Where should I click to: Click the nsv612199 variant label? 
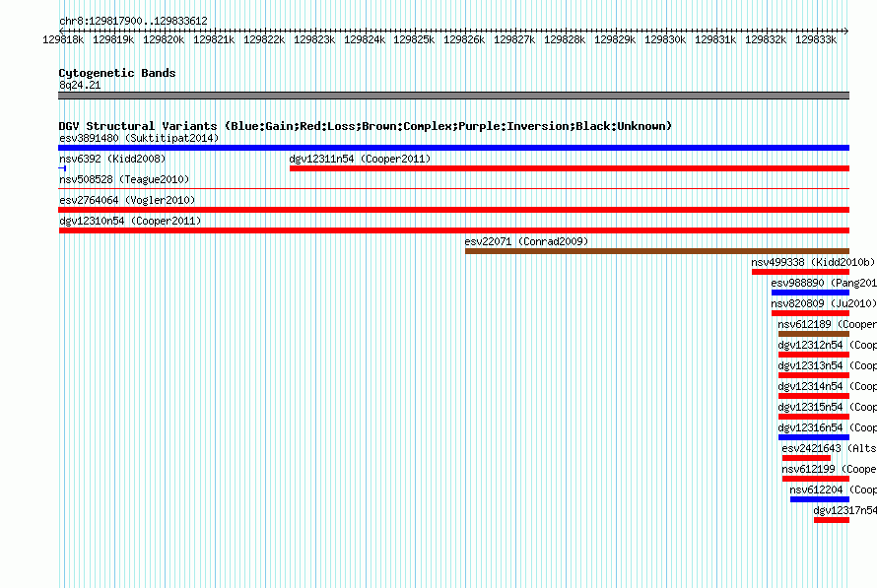(x=830, y=469)
